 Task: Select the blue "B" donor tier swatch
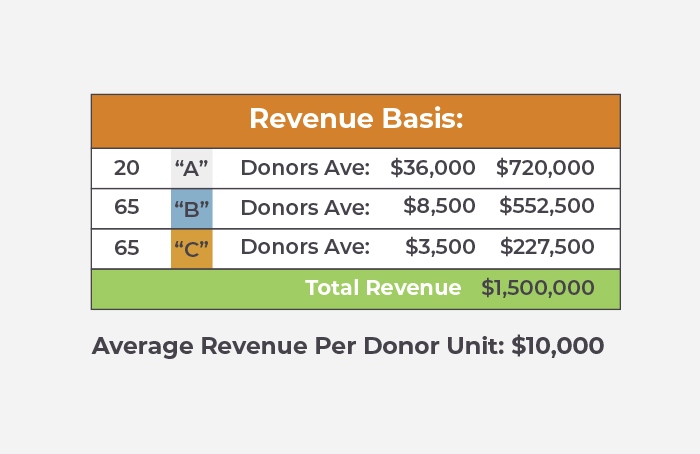[x=191, y=208]
